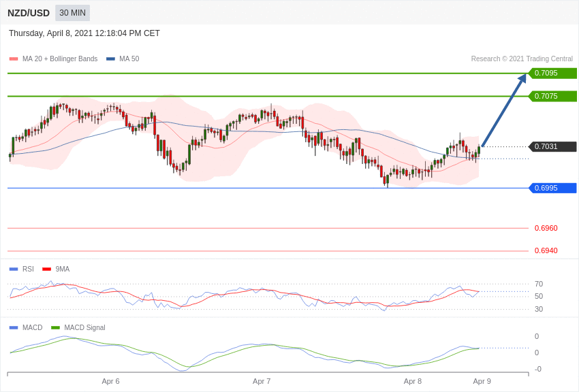The image size is (579, 392).
Task: Select Apr 8 on the time axis
Action: pyautogui.click(x=413, y=381)
